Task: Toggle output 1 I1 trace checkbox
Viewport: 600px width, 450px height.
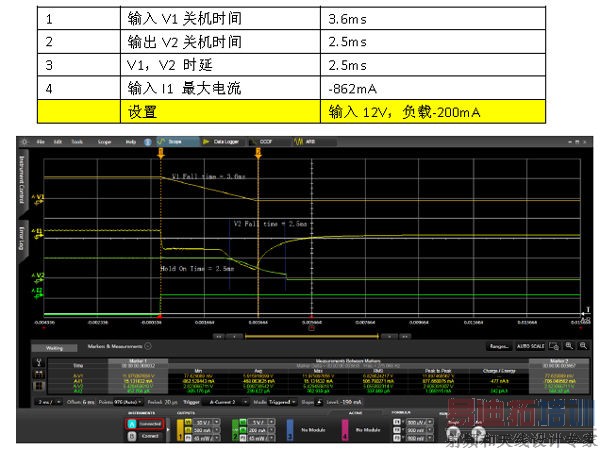Action: (x=188, y=430)
